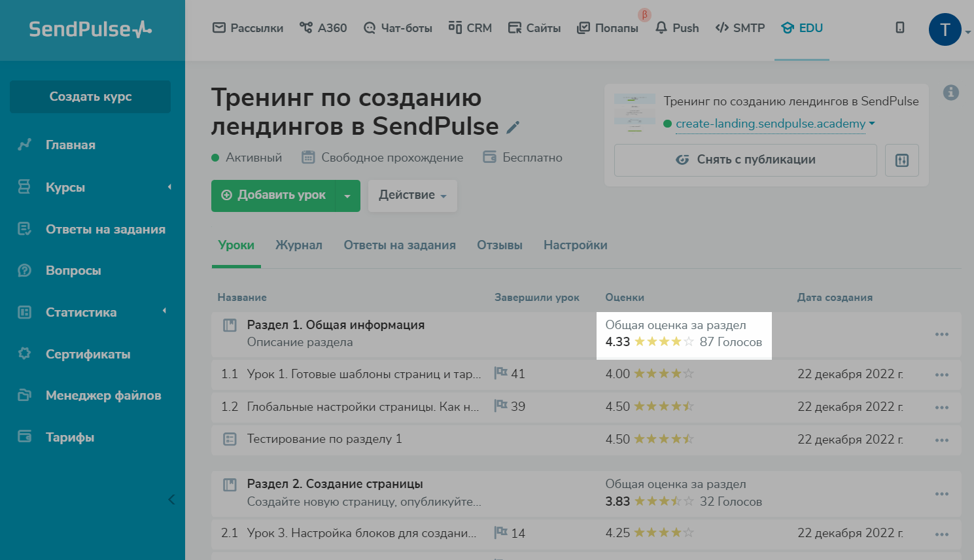Click the Создать курс button
Viewport: 974px width, 560px height.
point(90,97)
